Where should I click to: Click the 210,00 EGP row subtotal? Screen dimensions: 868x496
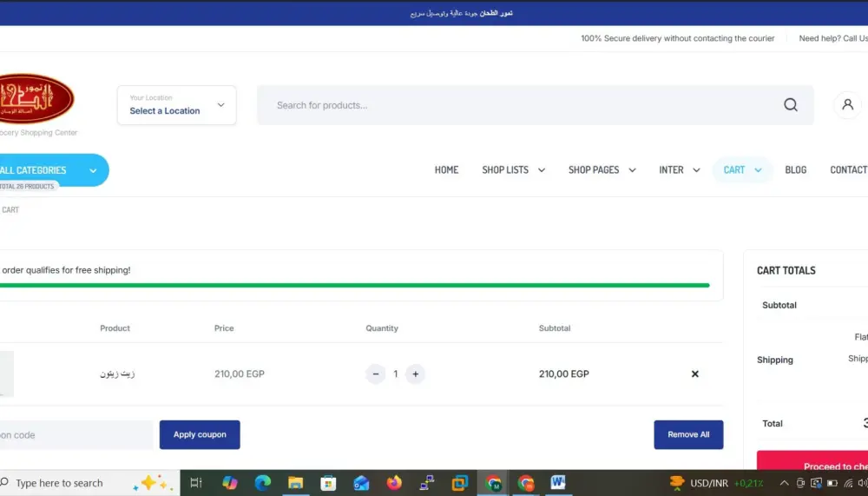pyautogui.click(x=563, y=374)
